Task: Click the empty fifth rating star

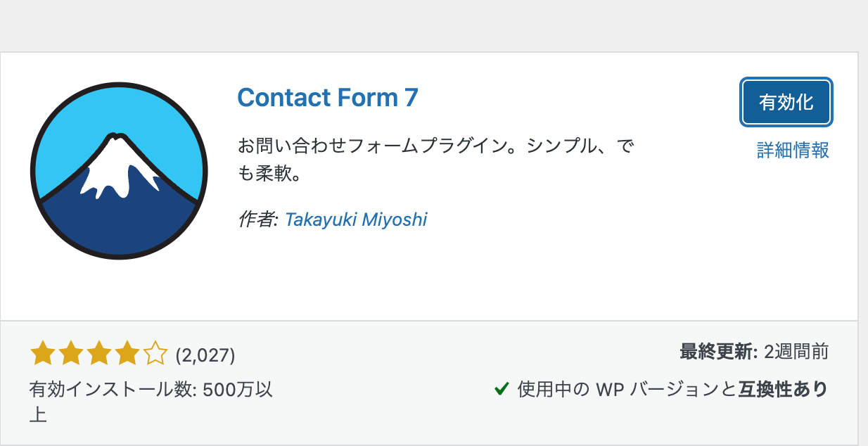Action: point(155,354)
